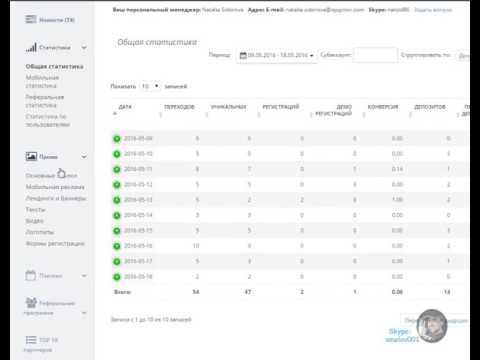Viewport: 480px width, 360px height.
Task: Click the list icon for TOP 10 партнеров
Action: click(31, 340)
